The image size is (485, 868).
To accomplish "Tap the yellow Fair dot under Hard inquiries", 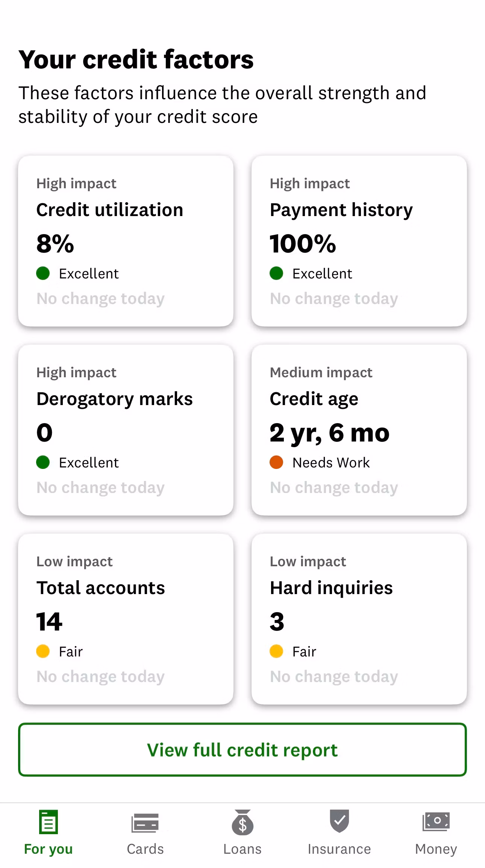I will (276, 651).
